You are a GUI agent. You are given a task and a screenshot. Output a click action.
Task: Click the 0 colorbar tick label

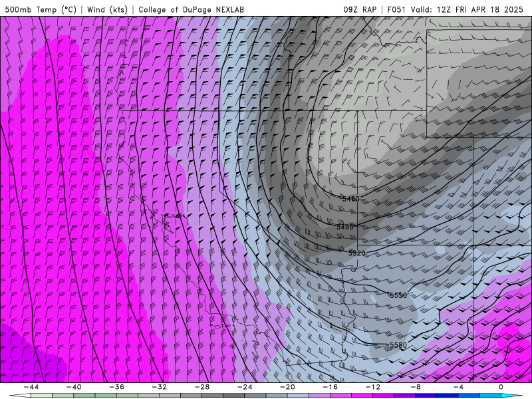coord(501,387)
